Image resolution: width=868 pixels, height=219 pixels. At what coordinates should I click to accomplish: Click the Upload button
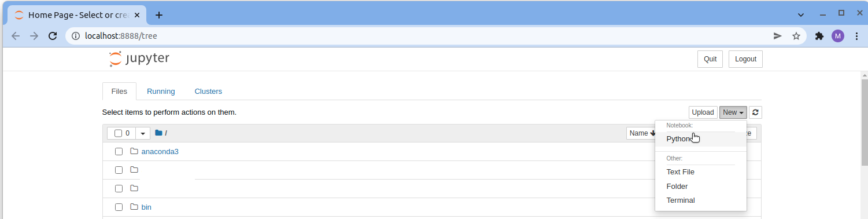click(703, 112)
